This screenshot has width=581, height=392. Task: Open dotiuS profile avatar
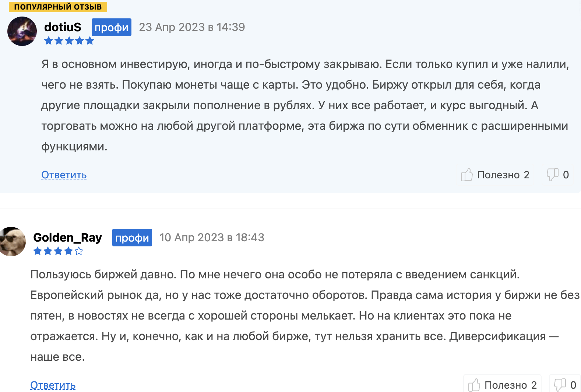22,31
